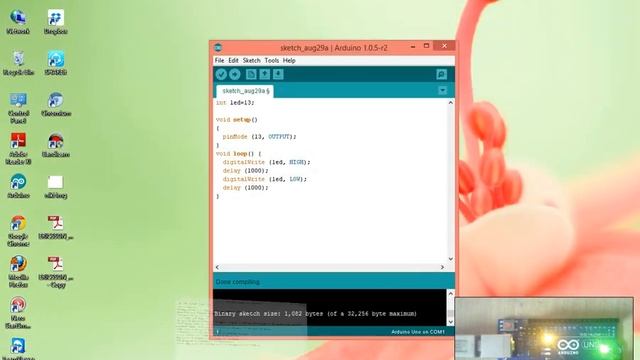Click the 'int led=13;' code line
This screenshot has width=640, height=360.
tap(235, 103)
